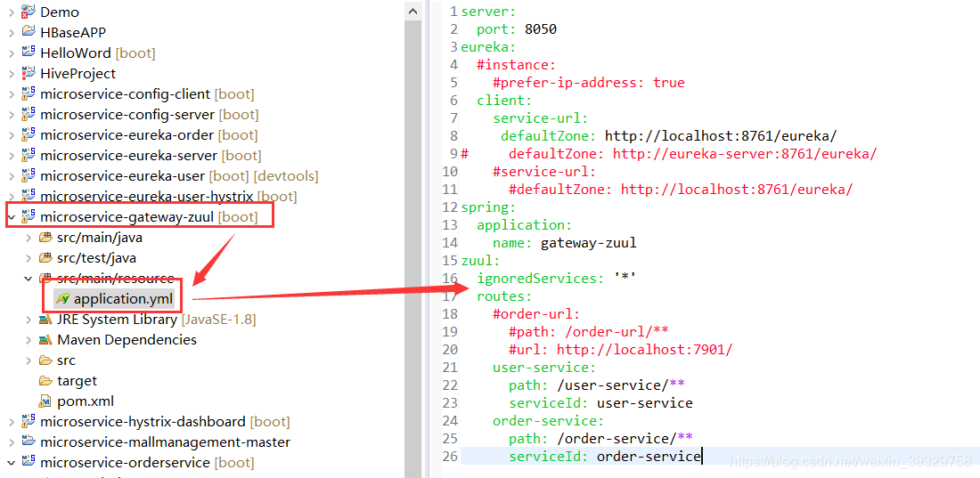Click the HBaseAPP project folder icon
Image resolution: width=980 pixels, height=478 pixels.
pyautogui.click(x=29, y=32)
